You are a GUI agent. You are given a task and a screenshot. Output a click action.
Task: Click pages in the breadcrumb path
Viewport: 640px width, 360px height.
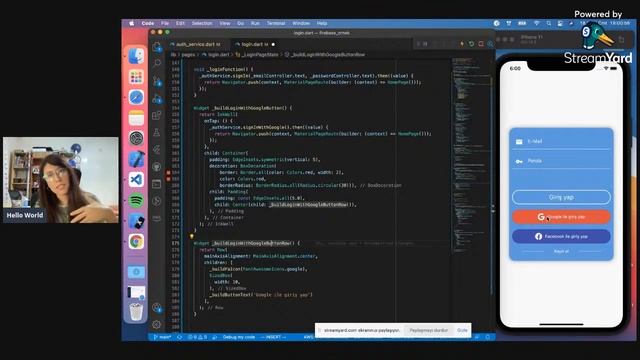click(x=188, y=55)
